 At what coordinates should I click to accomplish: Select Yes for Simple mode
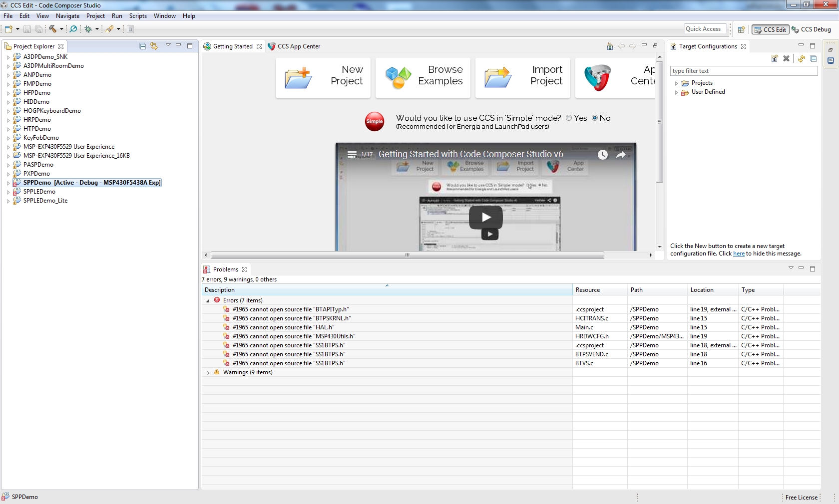(x=569, y=118)
